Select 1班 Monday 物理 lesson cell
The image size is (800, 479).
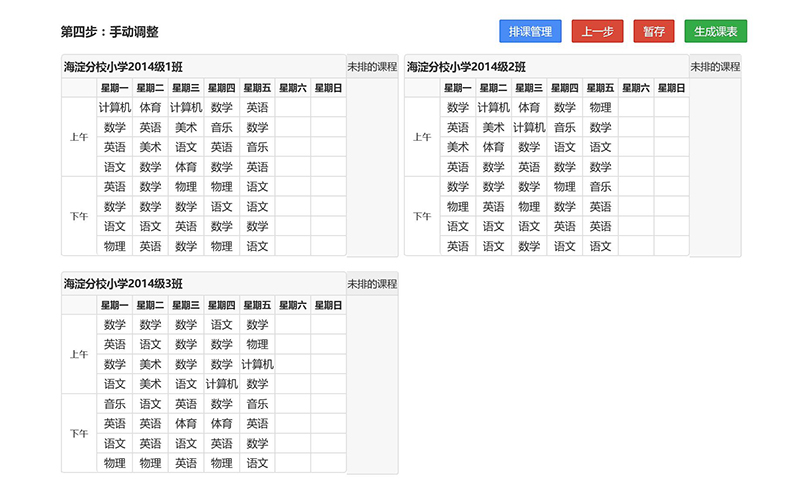click(114, 246)
